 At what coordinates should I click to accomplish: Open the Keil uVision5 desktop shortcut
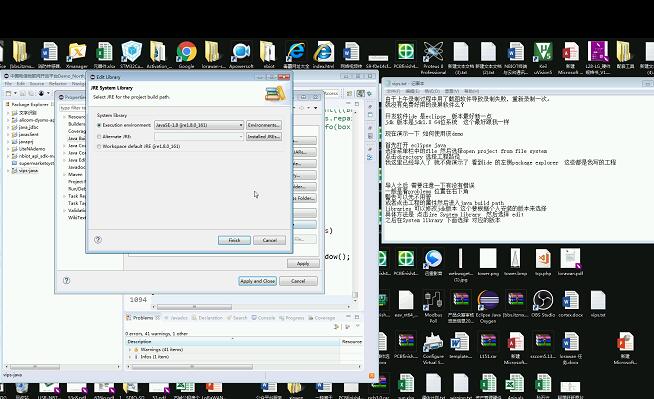point(543,57)
